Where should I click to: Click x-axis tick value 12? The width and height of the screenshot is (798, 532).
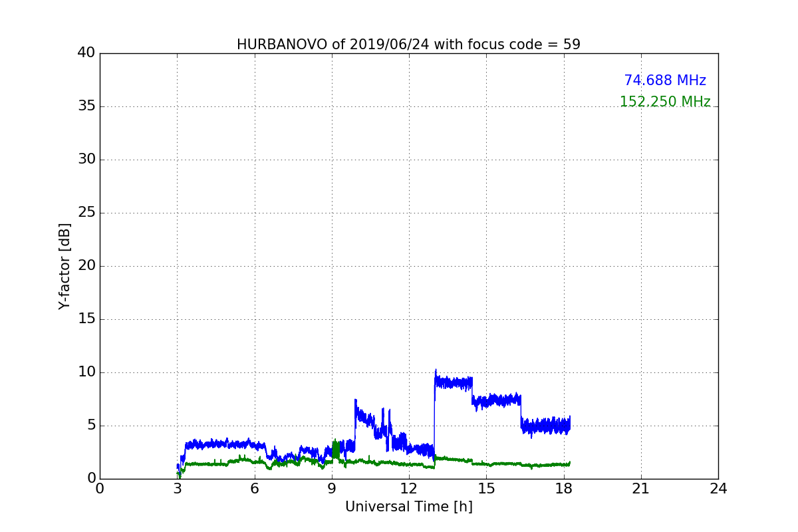pyautogui.click(x=409, y=489)
